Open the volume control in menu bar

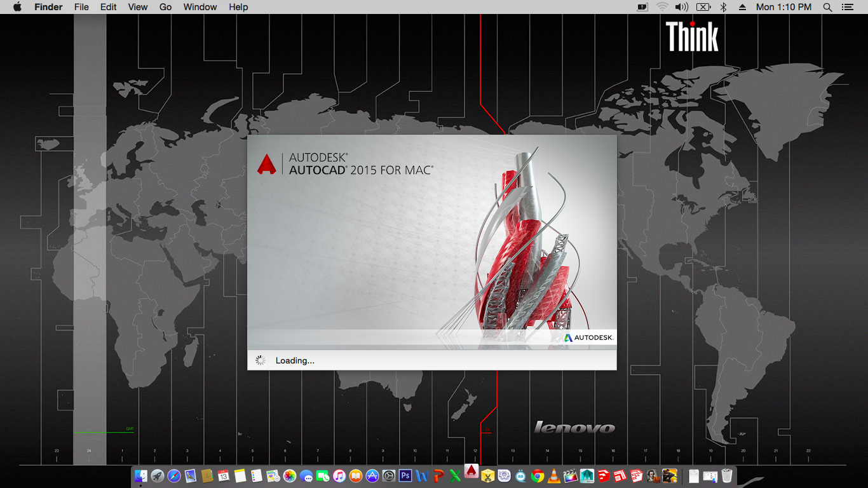[x=682, y=7]
